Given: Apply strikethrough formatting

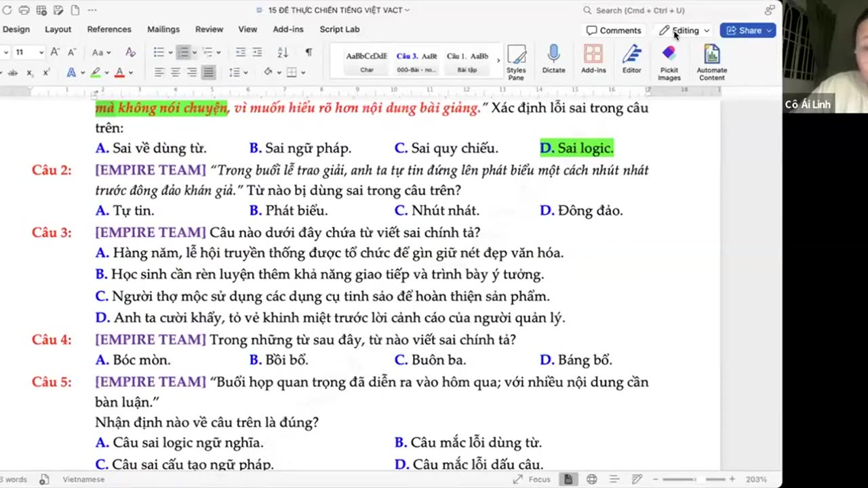Looking at the screenshot, I should tap(12, 73).
